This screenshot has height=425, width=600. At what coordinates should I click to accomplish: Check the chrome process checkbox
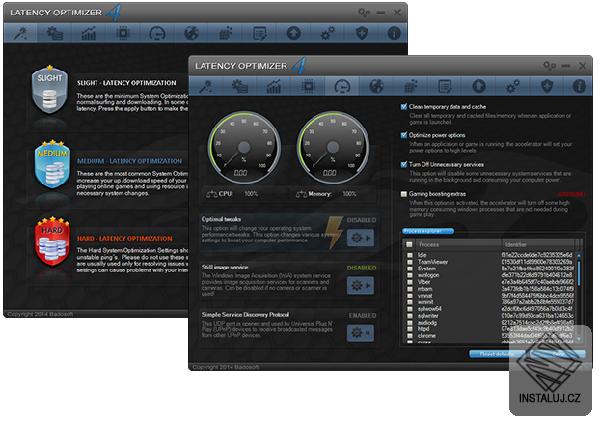tap(410, 336)
